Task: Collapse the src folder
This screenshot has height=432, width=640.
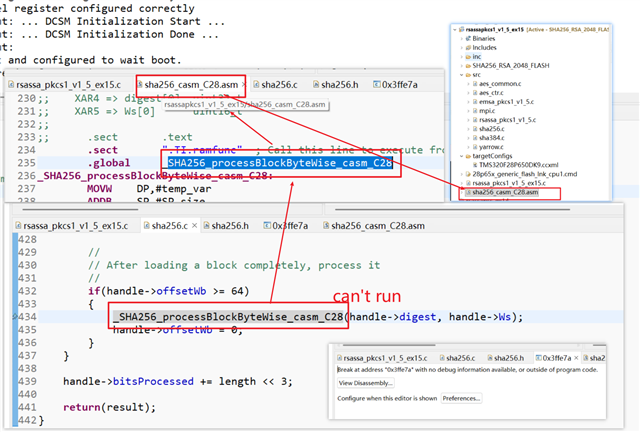Action: click(462, 75)
